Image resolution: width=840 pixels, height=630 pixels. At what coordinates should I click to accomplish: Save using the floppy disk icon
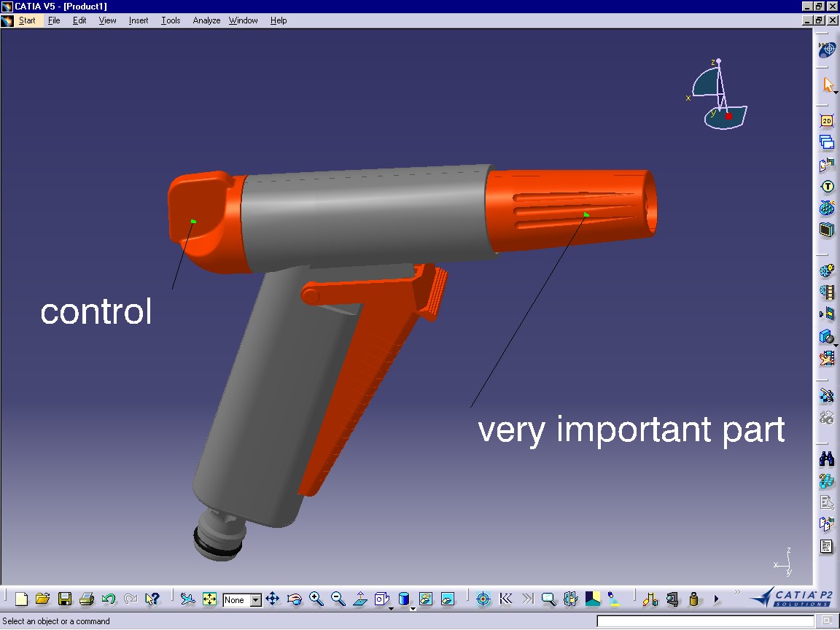65,599
